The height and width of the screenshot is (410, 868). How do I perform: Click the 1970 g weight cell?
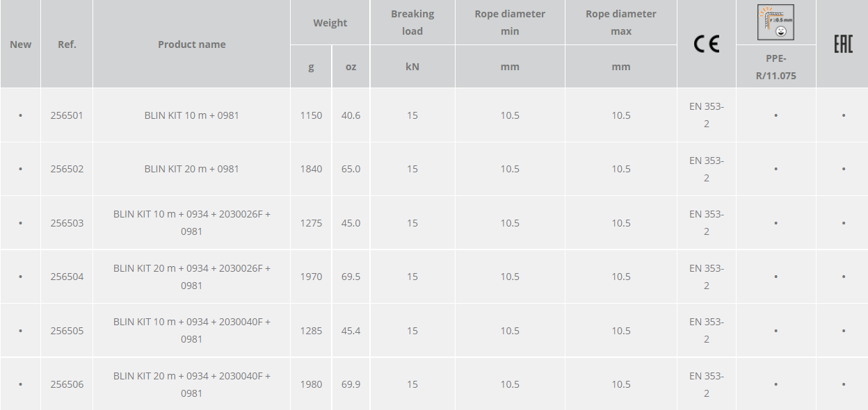coord(311,277)
